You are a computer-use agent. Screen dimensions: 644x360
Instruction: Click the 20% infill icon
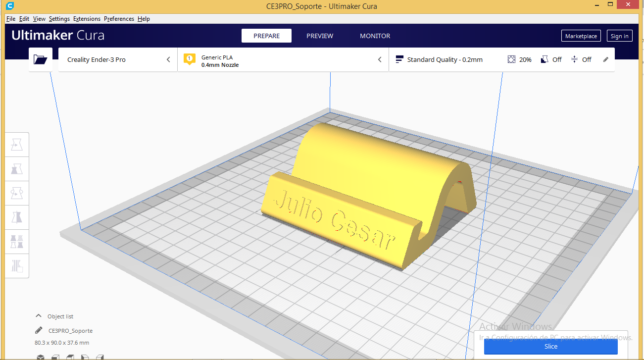click(x=512, y=59)
